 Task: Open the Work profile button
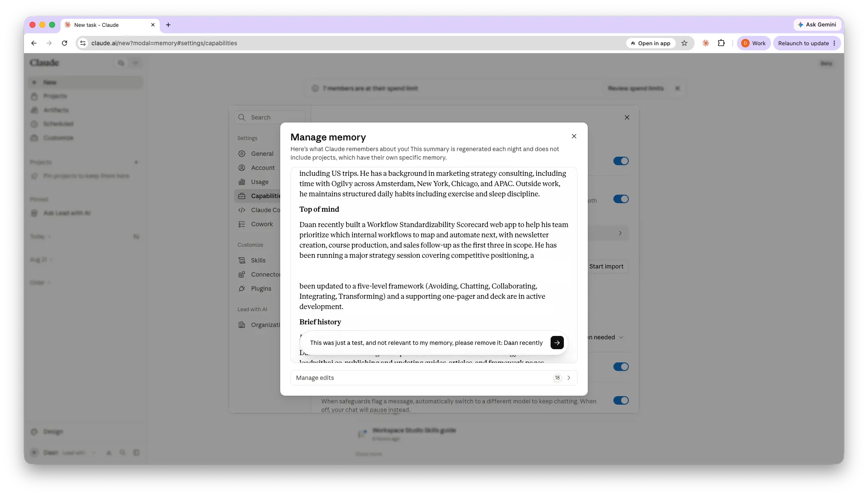tap(754, 43)
